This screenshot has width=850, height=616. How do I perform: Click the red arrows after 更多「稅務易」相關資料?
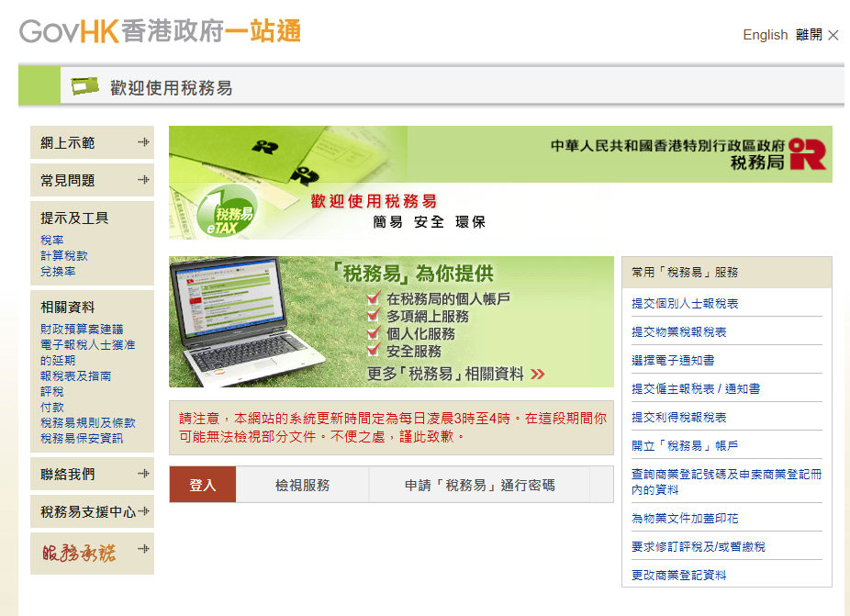click(538, 374)
